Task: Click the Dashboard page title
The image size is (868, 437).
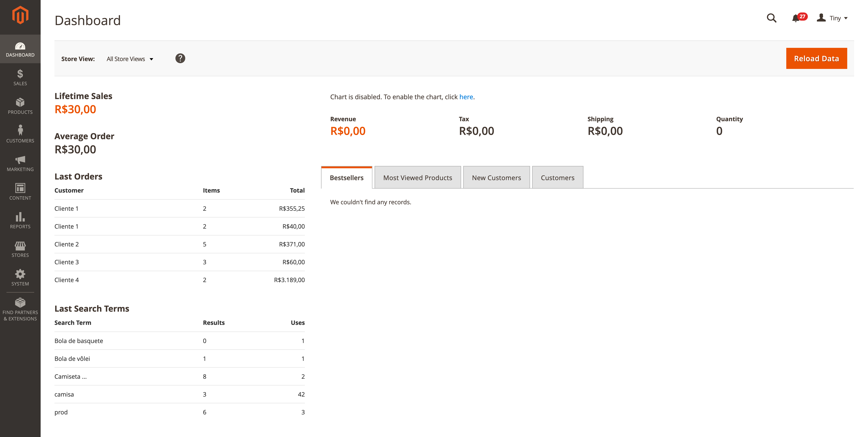Action: pos(88,21)
